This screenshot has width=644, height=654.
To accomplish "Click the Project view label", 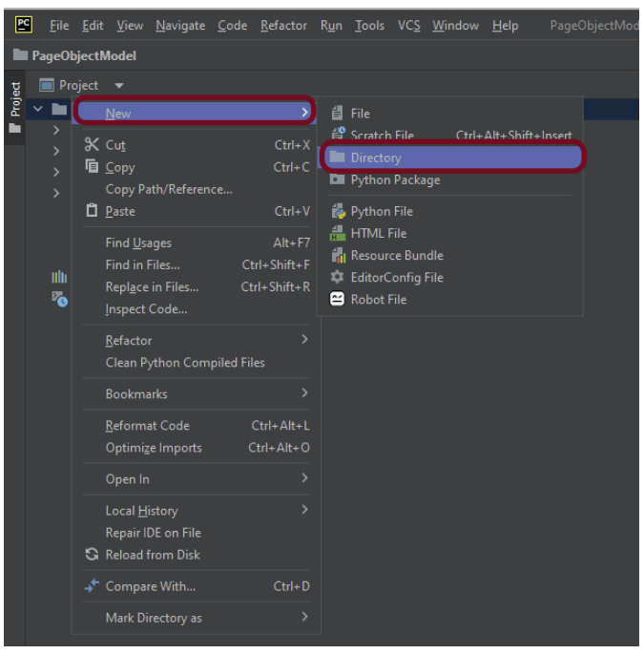I will pos(78,85).
